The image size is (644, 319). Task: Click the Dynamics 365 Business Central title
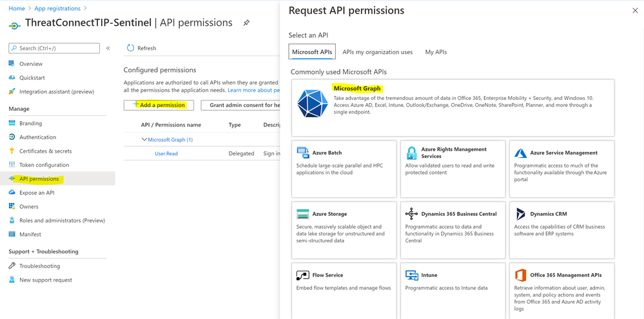coord(459,214)
